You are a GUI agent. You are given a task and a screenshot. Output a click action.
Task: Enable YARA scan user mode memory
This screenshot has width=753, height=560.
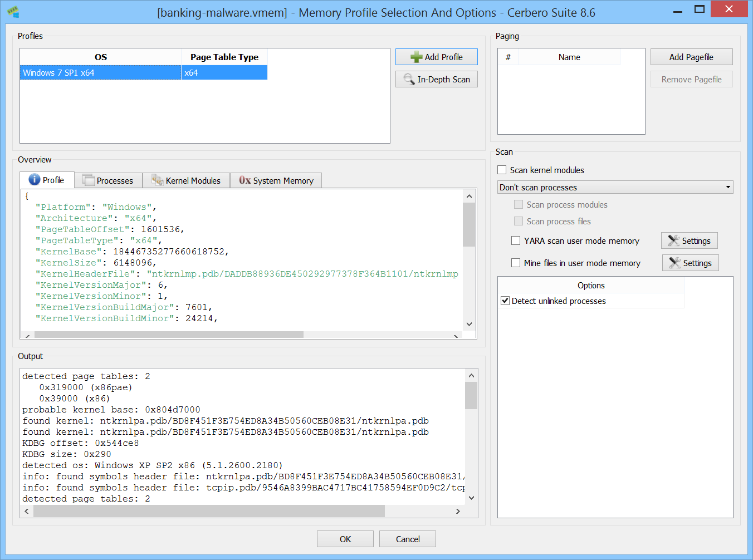click(x=516, y=240)
